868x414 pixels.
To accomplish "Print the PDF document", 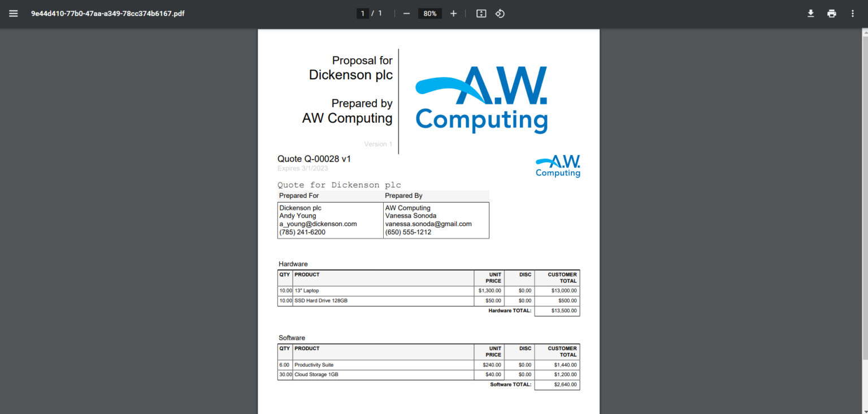I will (832, 14).
